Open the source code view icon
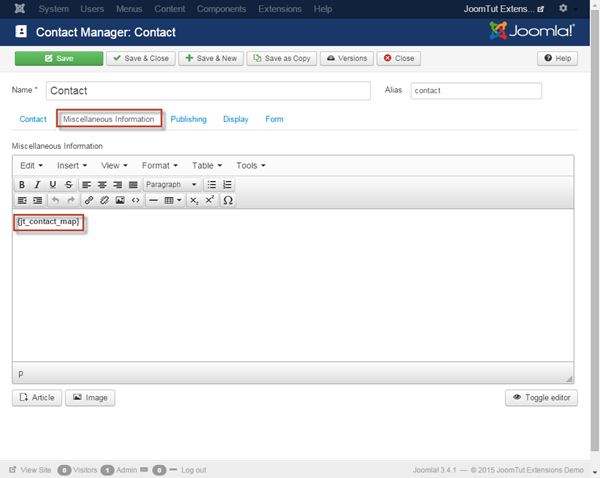The width and height of the screenshot is (600, 478). coord(135,201)
